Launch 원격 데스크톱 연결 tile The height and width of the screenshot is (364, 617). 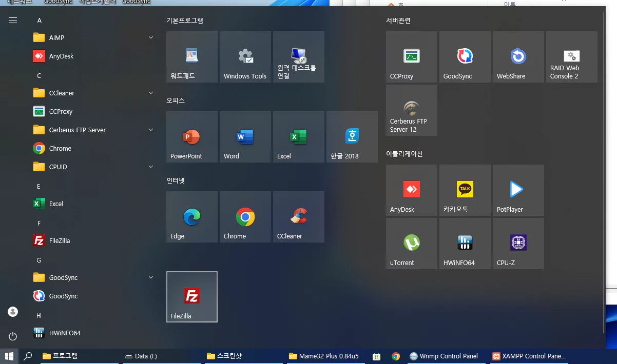coord(299,57)
